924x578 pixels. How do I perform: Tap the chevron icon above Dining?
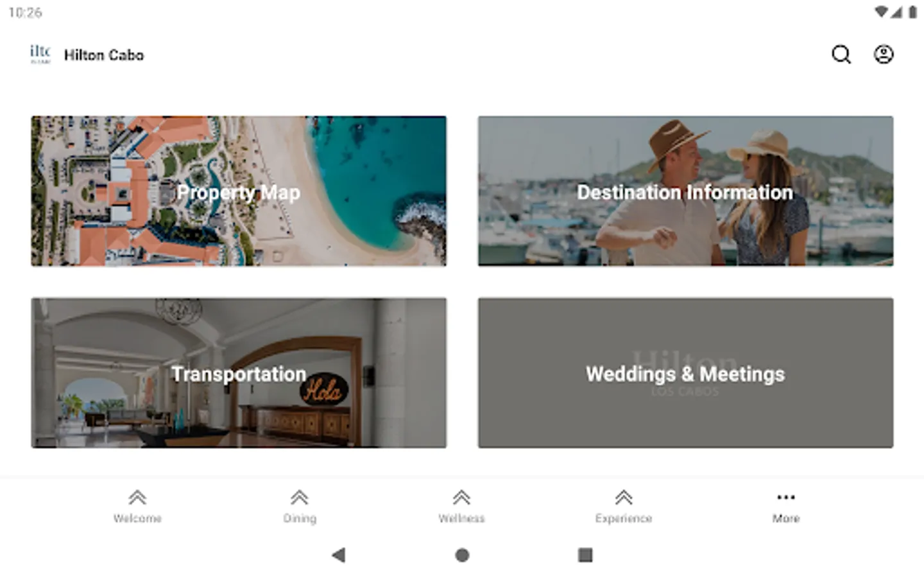pyautogui.click(x=300, y=498)
